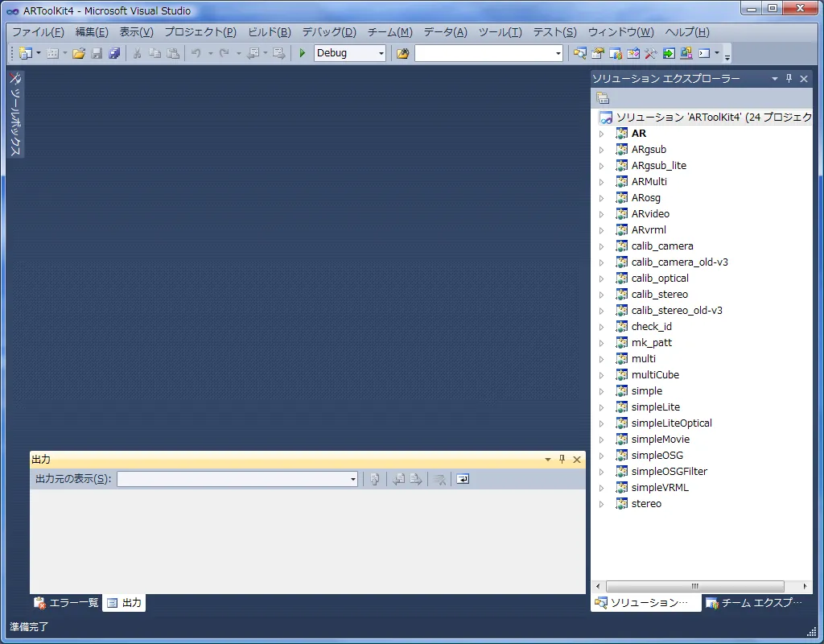Viewport: 824px width, 644px height.
Task: Open Team Explorer toolbar icon
Action: tap(616, 53)
